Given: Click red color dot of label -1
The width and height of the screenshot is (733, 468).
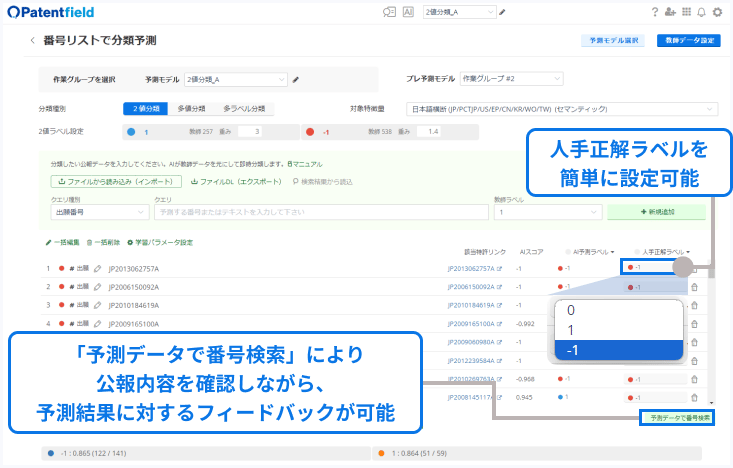Looking at the screenshot, I should pyautogui.click(x=310, y=132).
